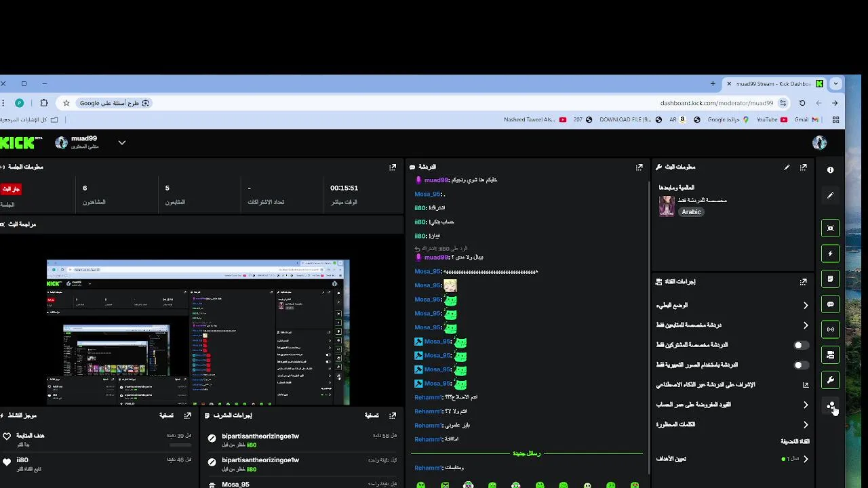Click the profile avatar at top right
868x488 pixels.
[819, 142]
